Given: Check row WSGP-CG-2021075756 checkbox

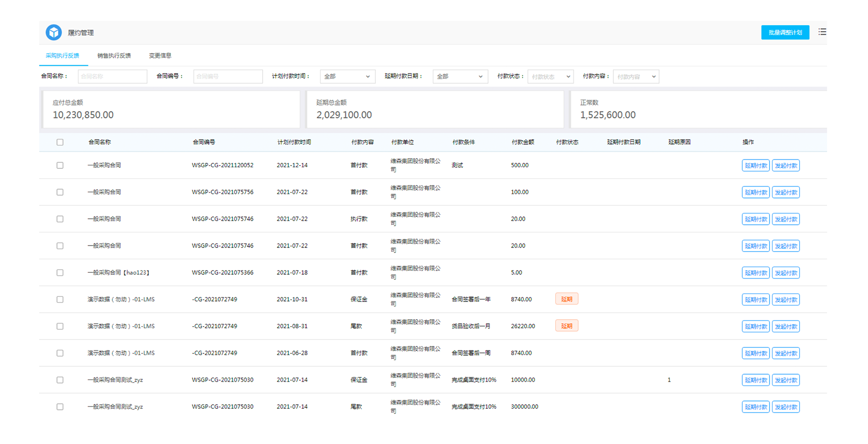Looking at the screenshot, I should coord(60,192).
